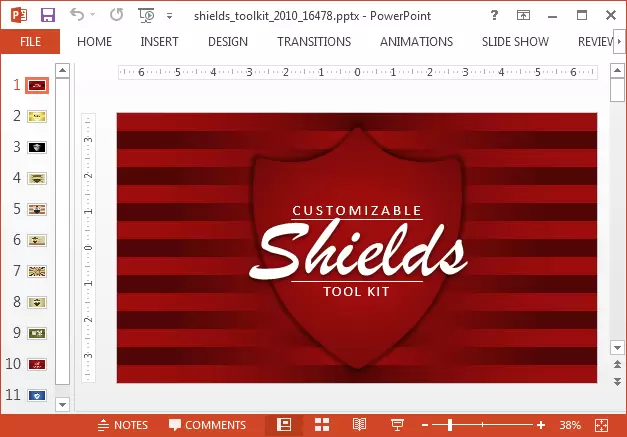Start slideshow from beginning via toolbar icon
This screenshot has height=437, width=627.
coord(146,16)
